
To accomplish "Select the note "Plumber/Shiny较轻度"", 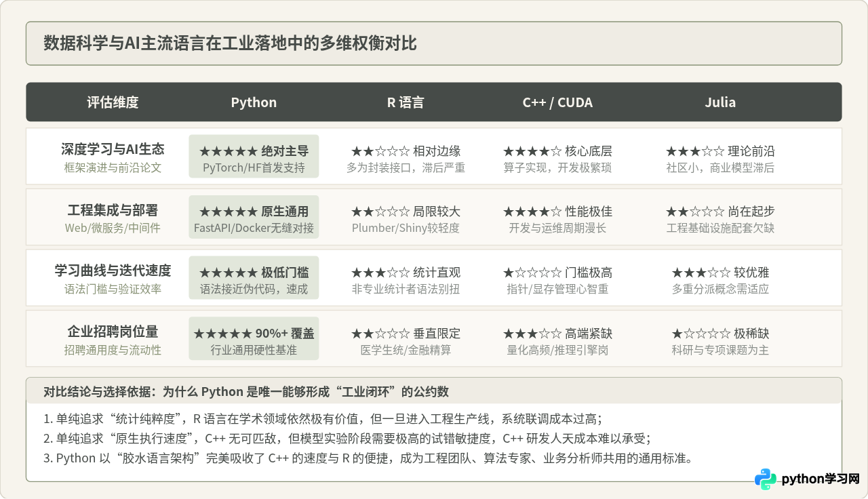I will click(x=406, y=228).
